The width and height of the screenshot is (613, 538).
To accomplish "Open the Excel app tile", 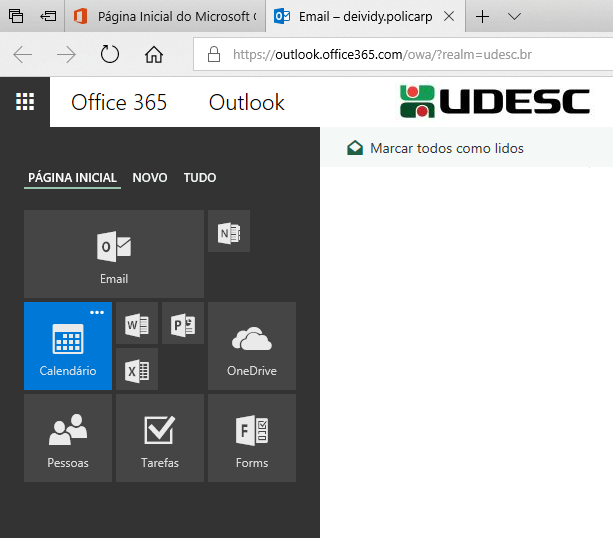I will pos(136,370).
